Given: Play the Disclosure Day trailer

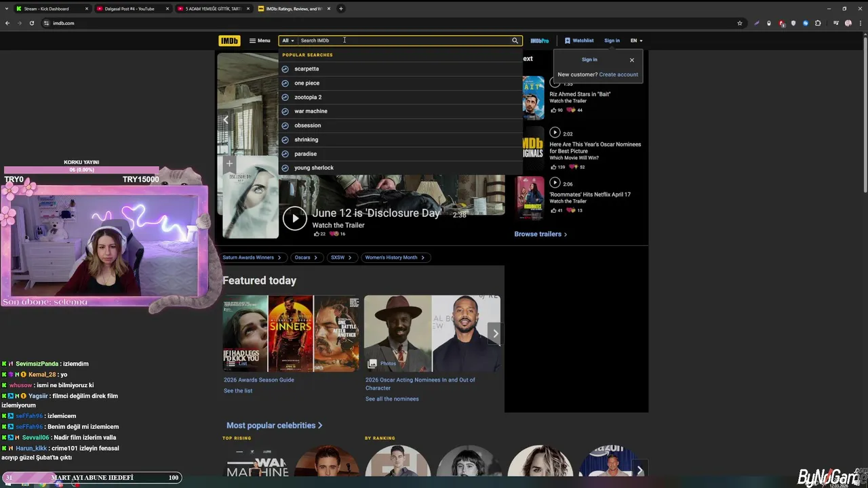Looking at the screenshot, I should 294,218.
